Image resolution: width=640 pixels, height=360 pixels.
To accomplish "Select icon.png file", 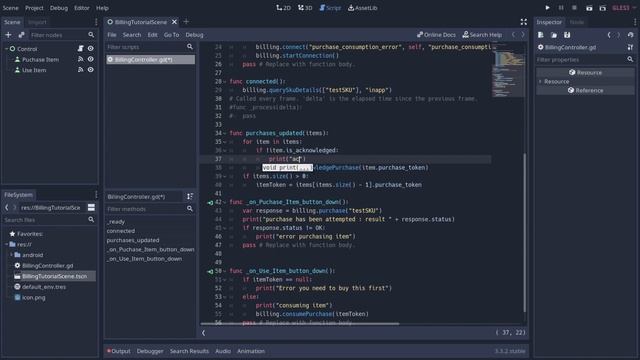I will (33, 297).
